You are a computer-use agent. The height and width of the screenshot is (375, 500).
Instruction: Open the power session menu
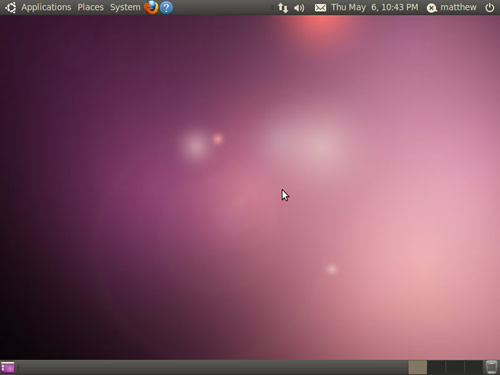[489, 7]
